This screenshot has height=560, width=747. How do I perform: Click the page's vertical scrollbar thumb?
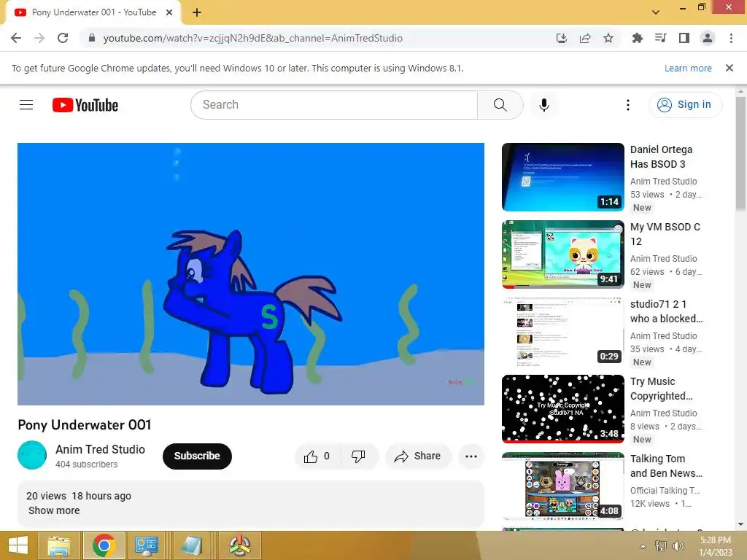coord(741,152)
